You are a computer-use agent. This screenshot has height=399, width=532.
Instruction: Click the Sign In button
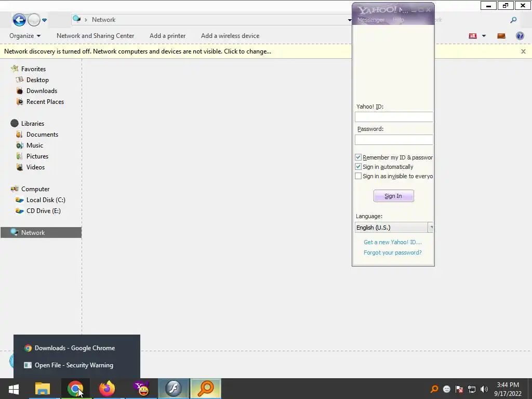(x=394, y=196)
